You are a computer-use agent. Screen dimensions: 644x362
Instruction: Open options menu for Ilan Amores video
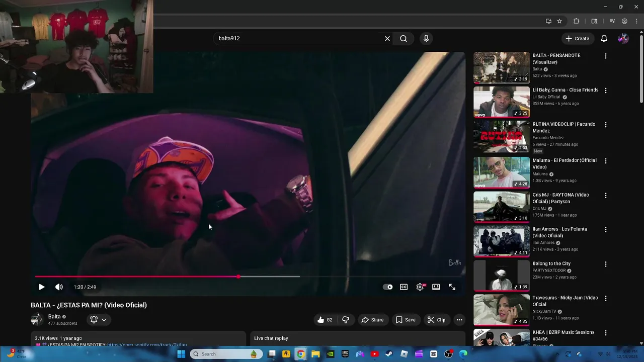click(606, 230)
